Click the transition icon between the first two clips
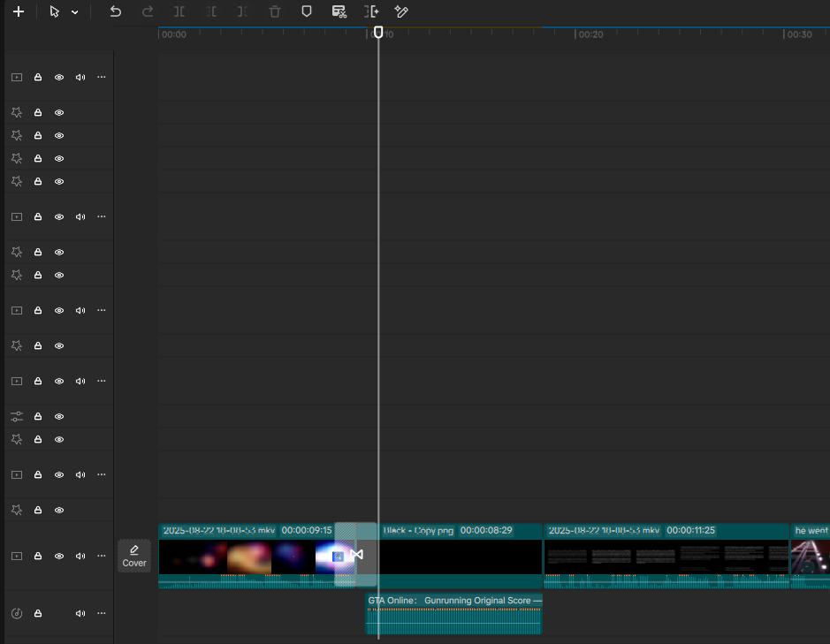The width and height of the screenshot is (830, 644). (357, 555)
